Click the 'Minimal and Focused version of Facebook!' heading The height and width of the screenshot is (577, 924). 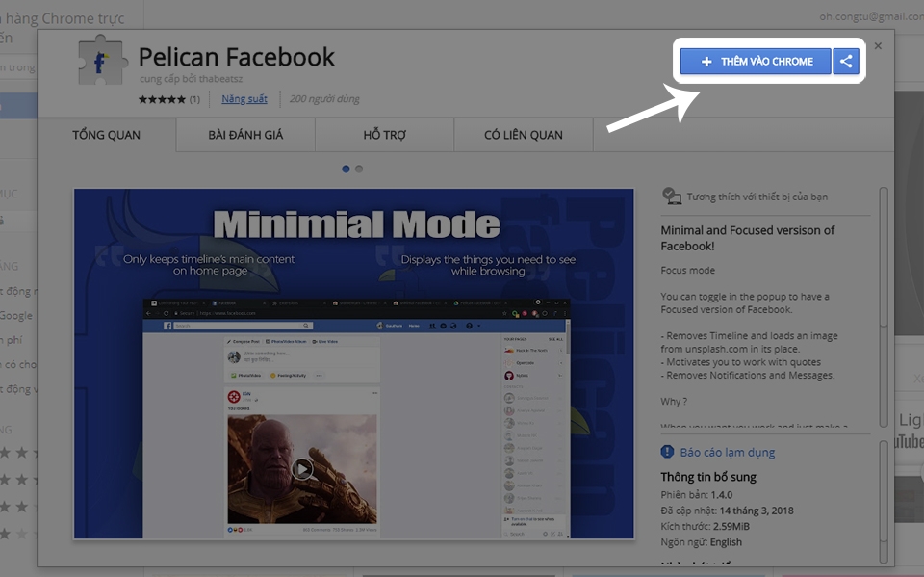click(747, 238)
